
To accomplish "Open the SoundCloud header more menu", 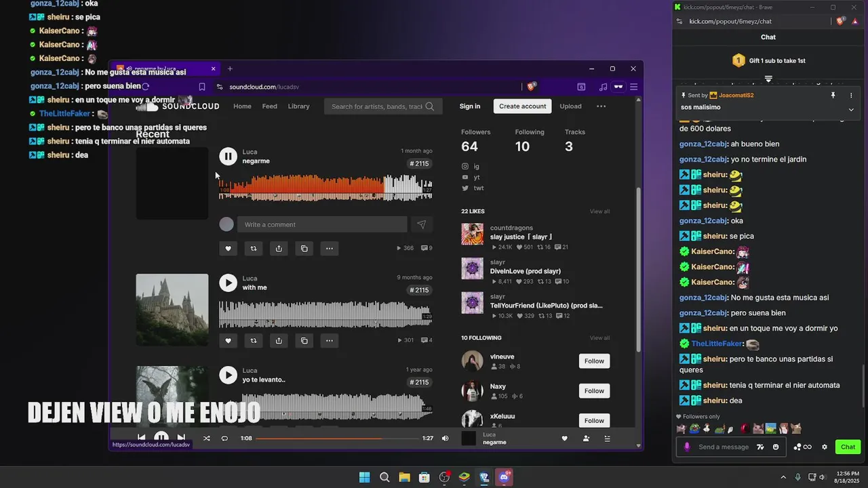I will (601, 106).
